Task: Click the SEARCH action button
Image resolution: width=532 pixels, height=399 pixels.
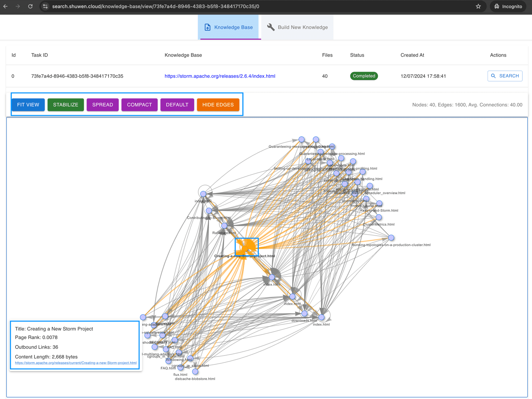Action: 505,76
